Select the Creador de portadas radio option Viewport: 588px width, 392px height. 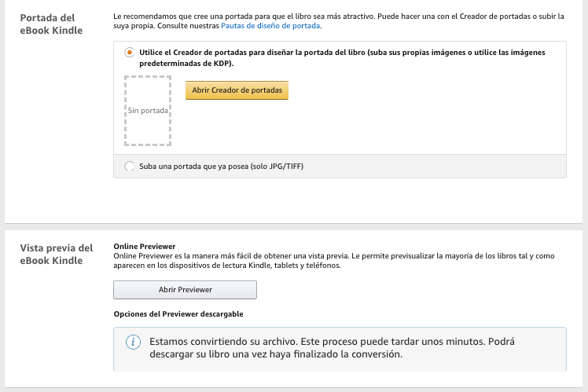(129, 53)
